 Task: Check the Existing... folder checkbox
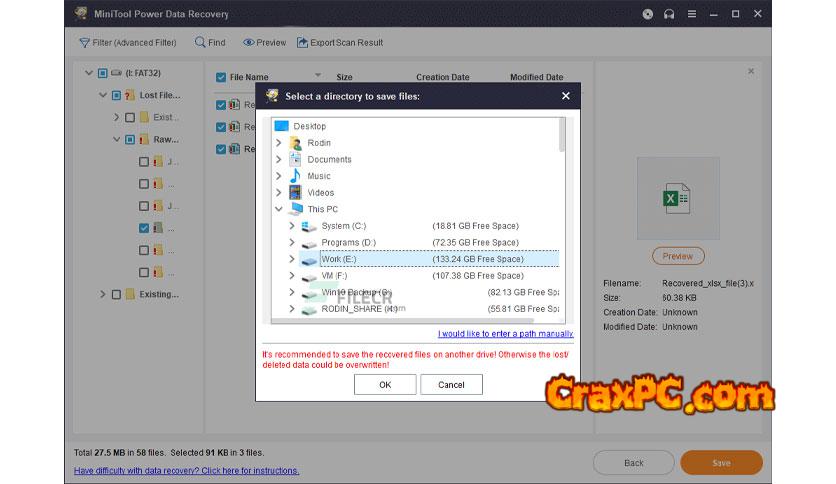click(116, 294)
